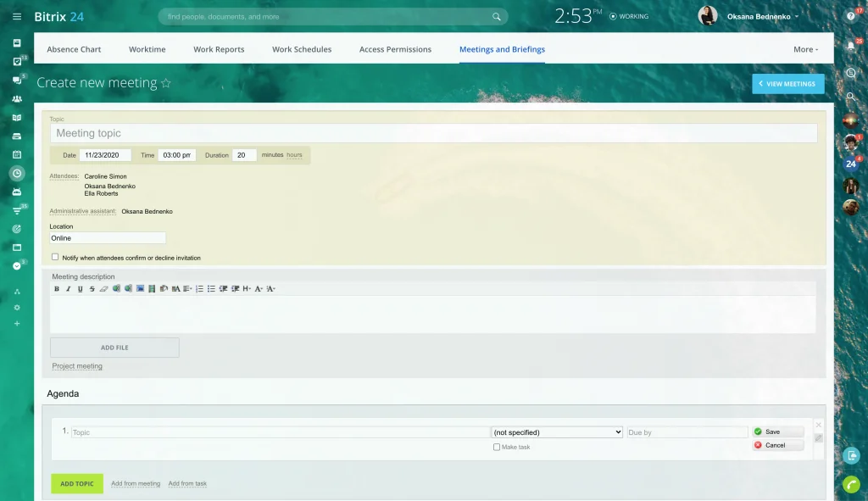Switch to the Work Reports tab

[x=218, y=49]
